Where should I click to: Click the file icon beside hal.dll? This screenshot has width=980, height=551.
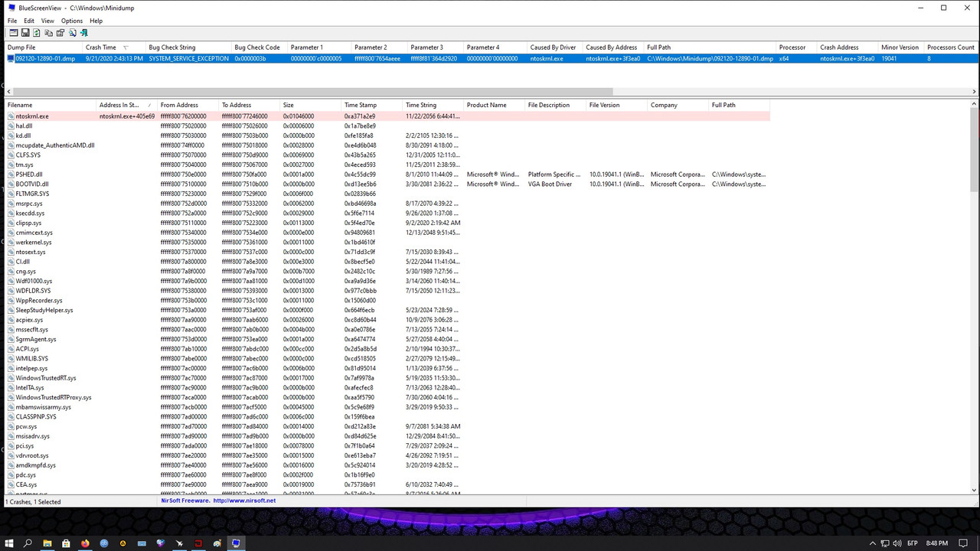click(11, 126)
